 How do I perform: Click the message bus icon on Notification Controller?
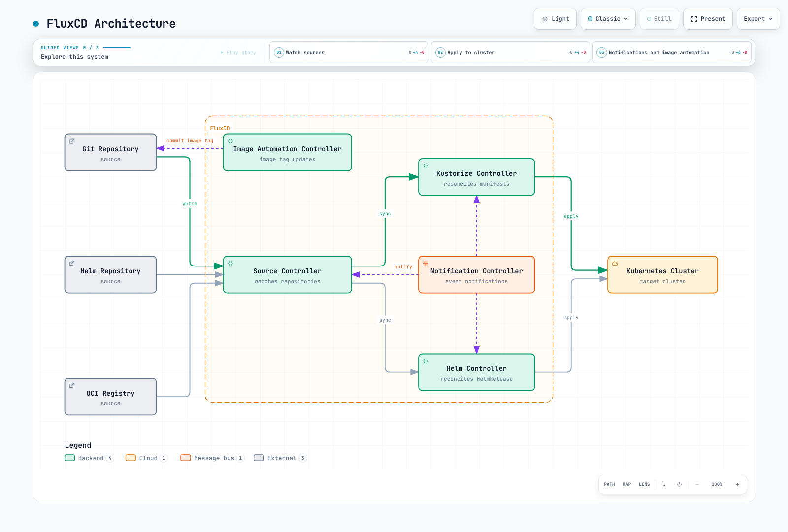(x=426, y=263)
